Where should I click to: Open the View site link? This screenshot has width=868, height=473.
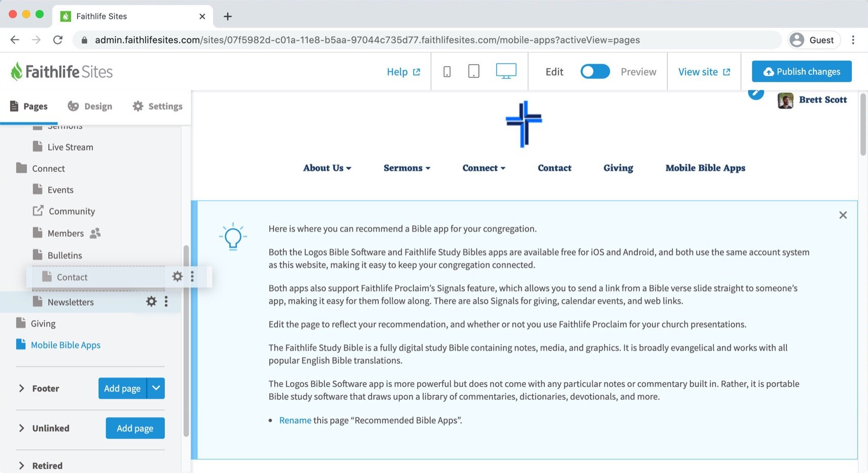(704, 72)
